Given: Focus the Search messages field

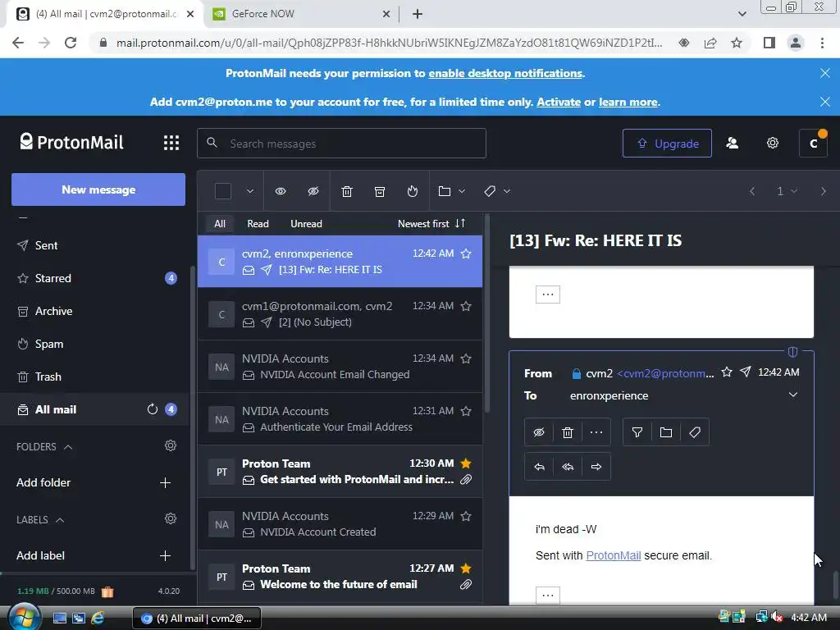Looking at the screenshot, I should [x=342, y=143].
